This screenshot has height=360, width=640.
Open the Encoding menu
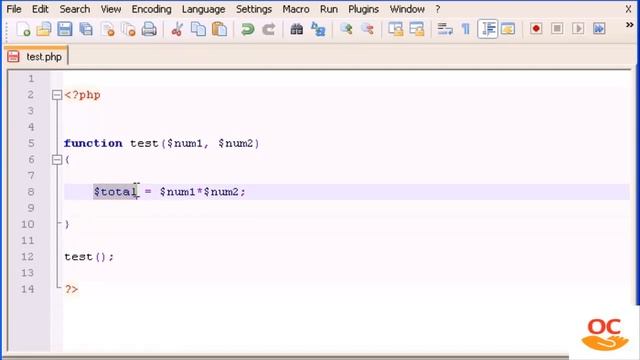tap(151, 9)
